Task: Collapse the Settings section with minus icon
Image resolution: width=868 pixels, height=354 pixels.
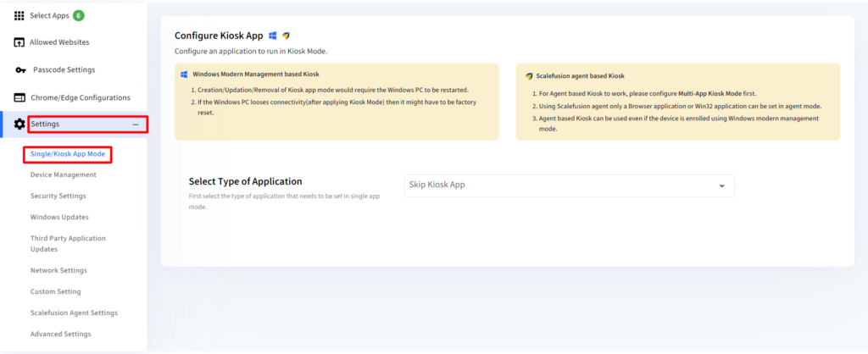Action: pos(136,124)
